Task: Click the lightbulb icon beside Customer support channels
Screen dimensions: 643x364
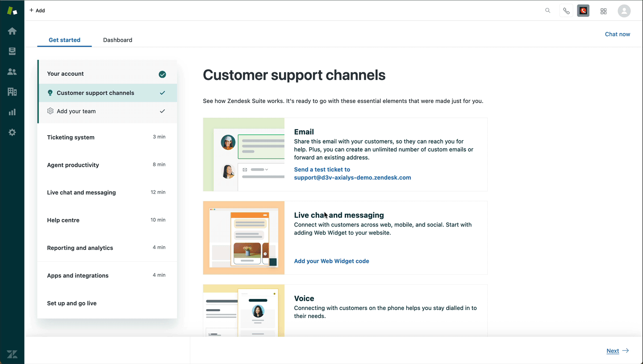Action: click(x=50, y=93)
